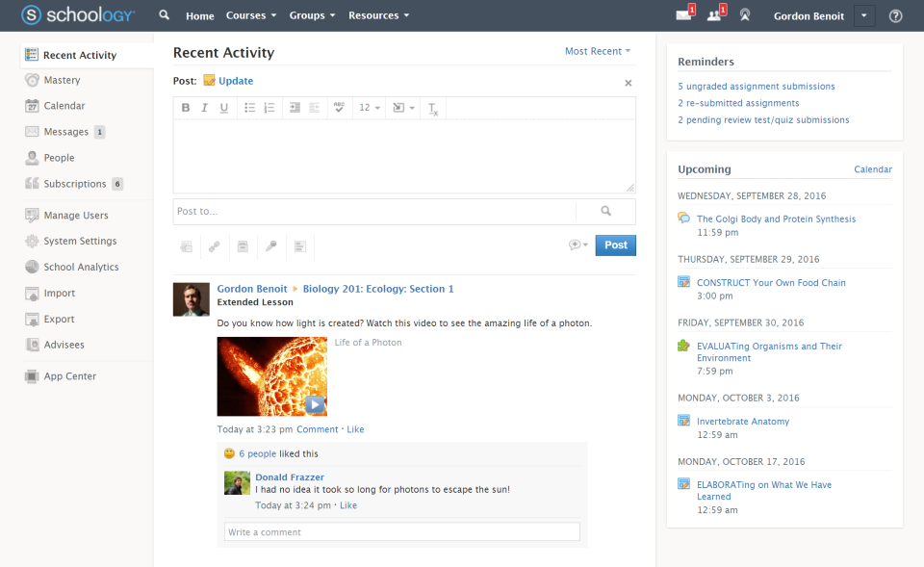The height and width of the screenshot is (567, 924).
Task: Apply bold formatting in the post editor
Action: point(186,107)
